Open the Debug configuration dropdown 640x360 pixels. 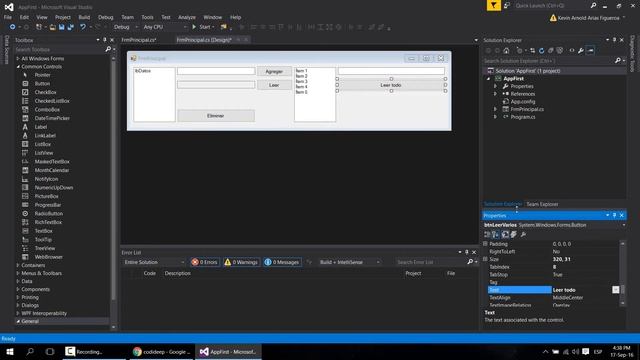coord(125,27)
